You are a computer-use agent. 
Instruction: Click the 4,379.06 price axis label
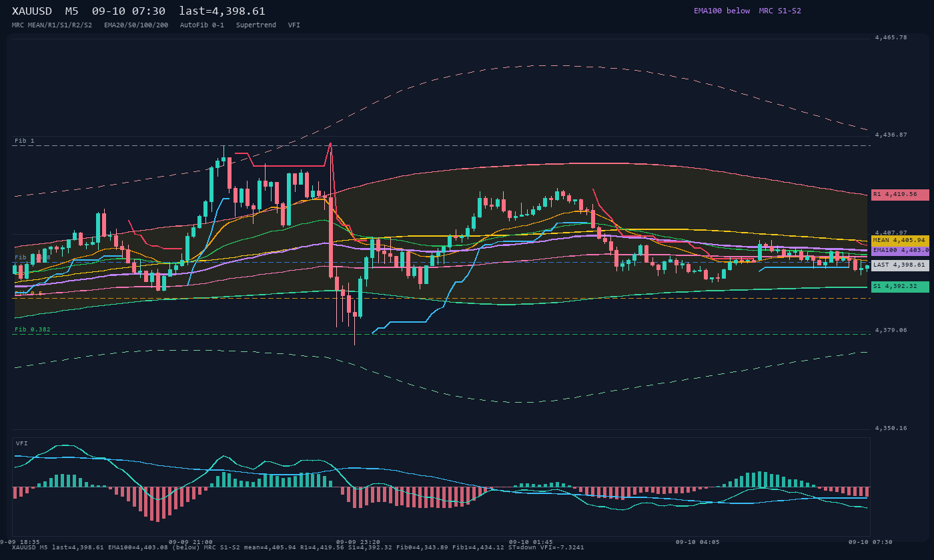(891, 330)
